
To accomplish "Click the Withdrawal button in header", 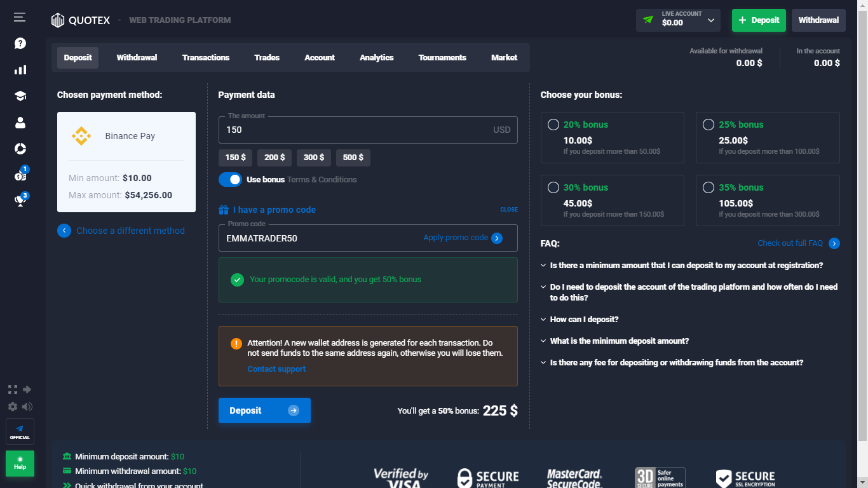I will pyautogui.click(x=818, y=20).
